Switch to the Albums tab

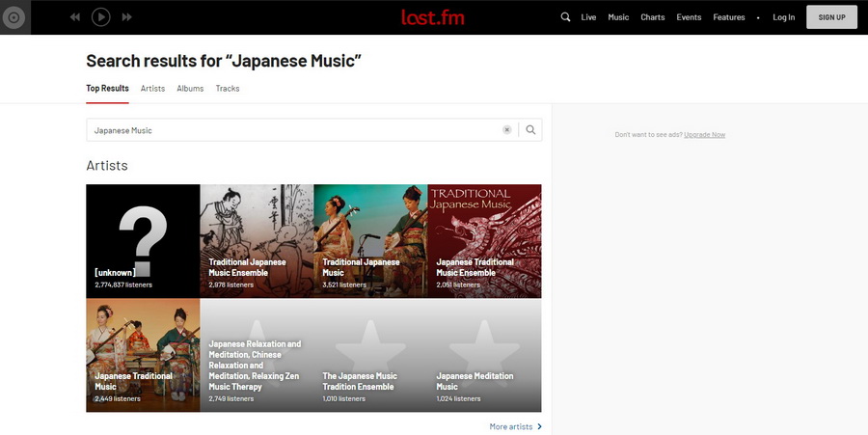(x=190, y=89)
